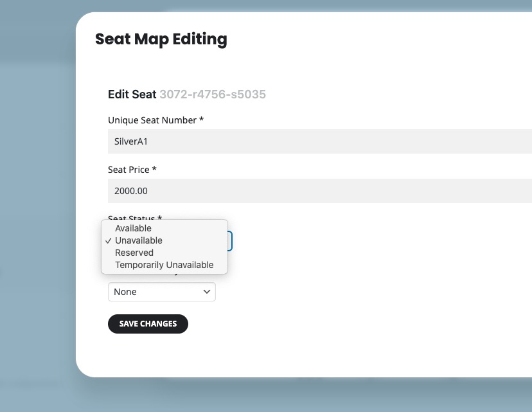
Task: Click the seat ID 3072-r4756-s5035 text
Action: (213, 94)
